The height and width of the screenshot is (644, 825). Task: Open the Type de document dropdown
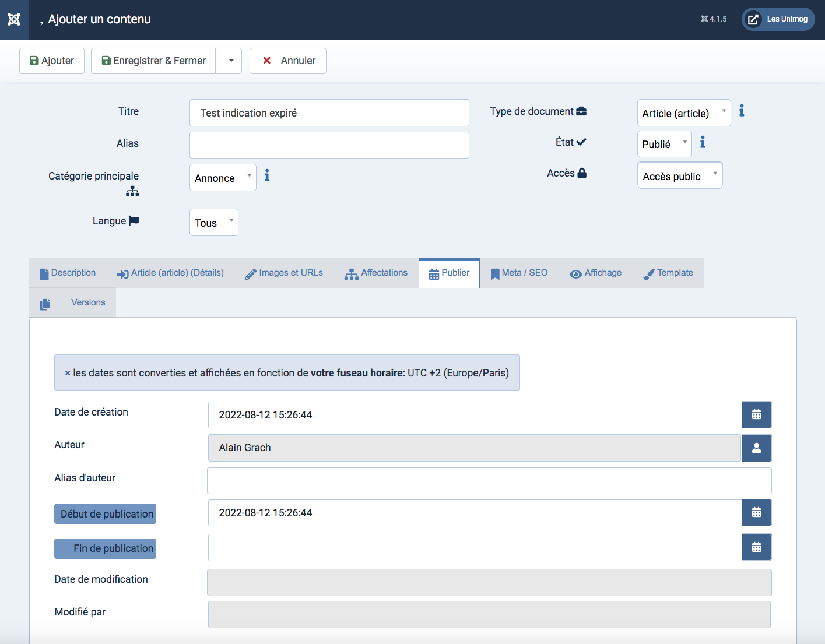pyautogui.click(x=684, y=113)
